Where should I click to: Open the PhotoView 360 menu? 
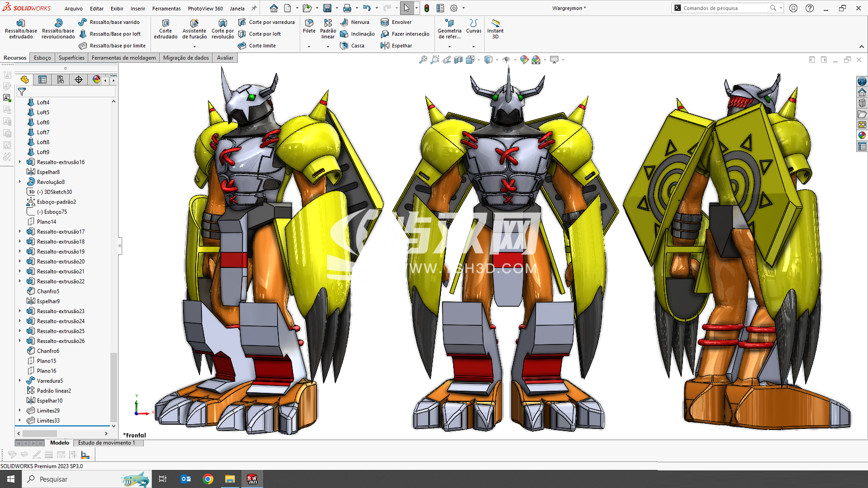pyautogui.click(x=205, y=9)
